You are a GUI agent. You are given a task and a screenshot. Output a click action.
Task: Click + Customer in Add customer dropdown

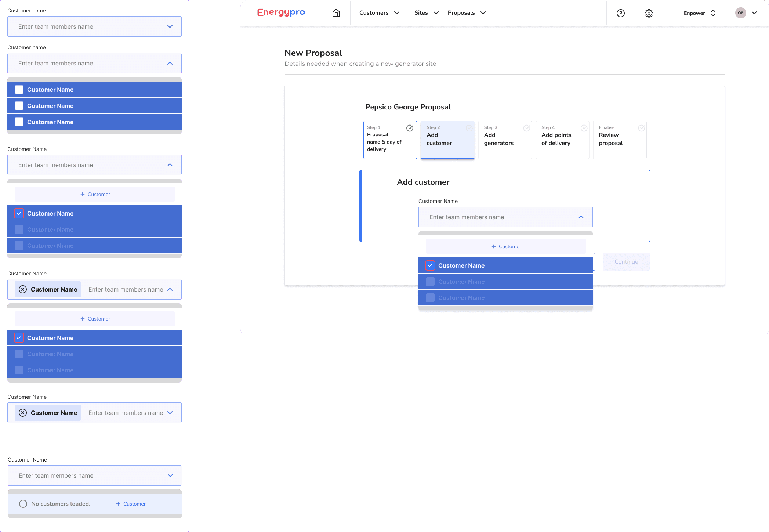click(506, 246)
